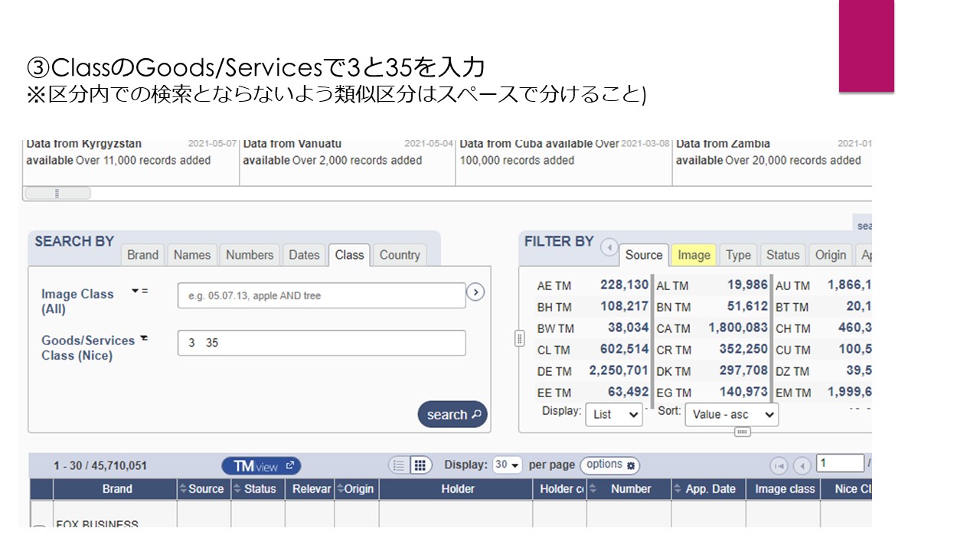Viewport: 980px width, 551px height.
Task: Click the Relevance column header
Action: click(310, 489)
